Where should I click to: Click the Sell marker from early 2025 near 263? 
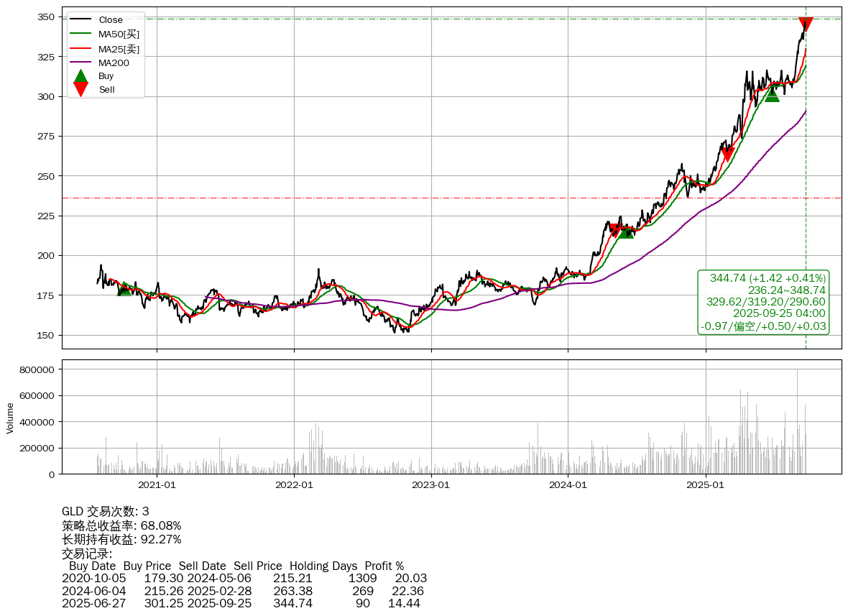(727, 154)
